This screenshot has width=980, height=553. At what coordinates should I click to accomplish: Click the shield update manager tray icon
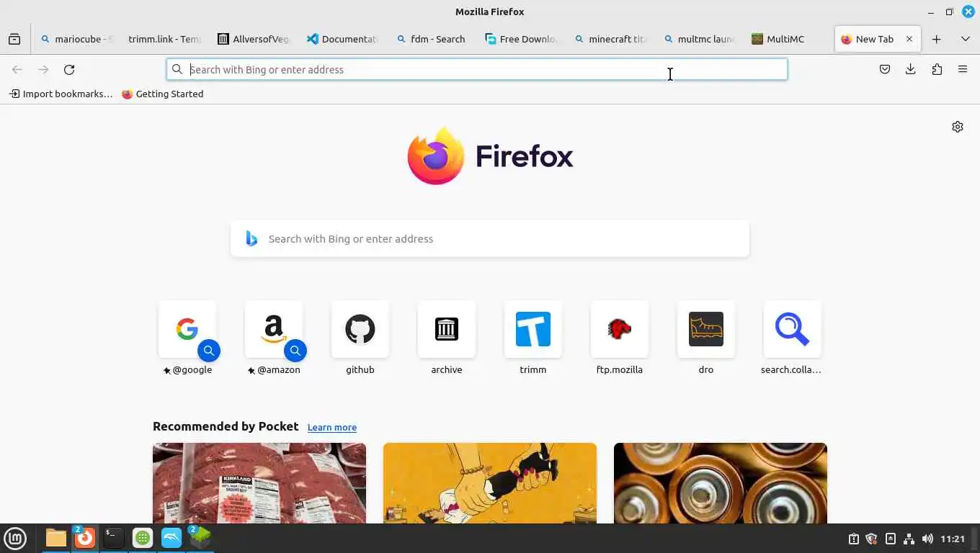click(871, 539)
